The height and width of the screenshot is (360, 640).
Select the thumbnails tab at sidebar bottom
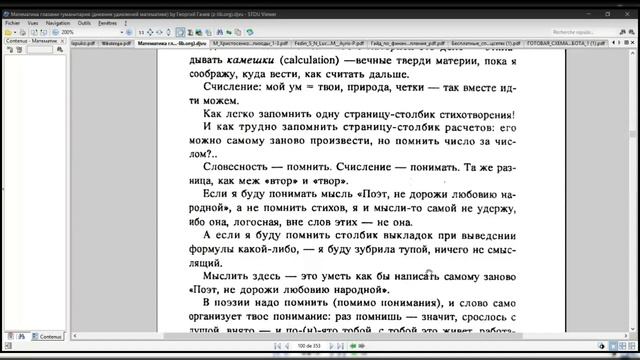tap(11, 337)
